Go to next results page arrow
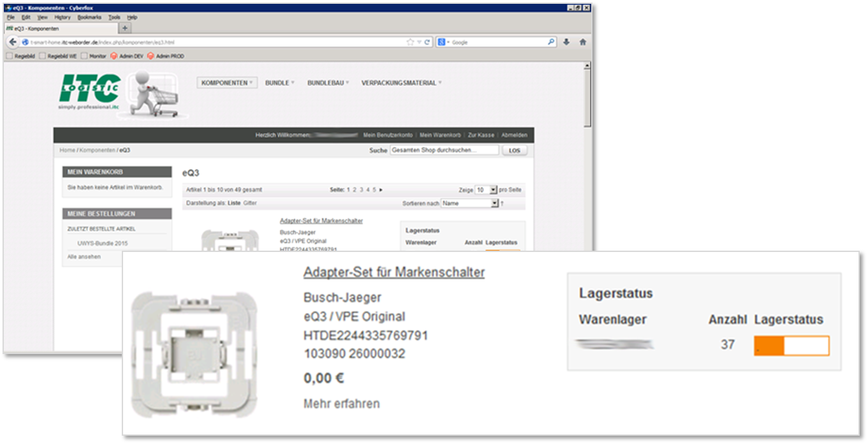Image resolution: width=868 pixels, height=444 pixels. 381,190
